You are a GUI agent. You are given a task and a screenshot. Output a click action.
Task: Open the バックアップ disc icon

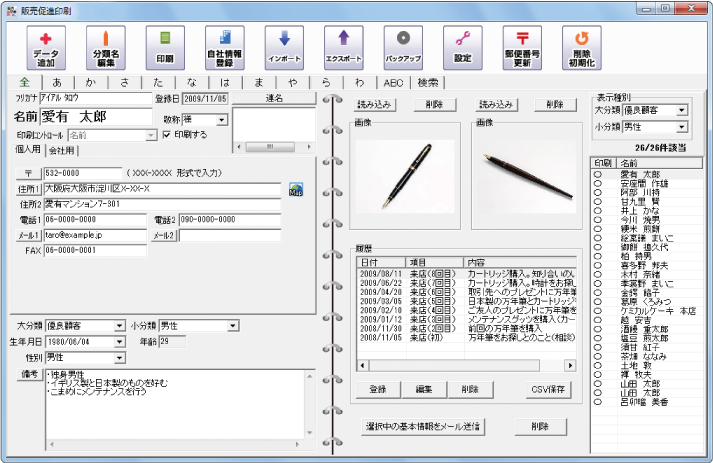(x=403, y=47)
